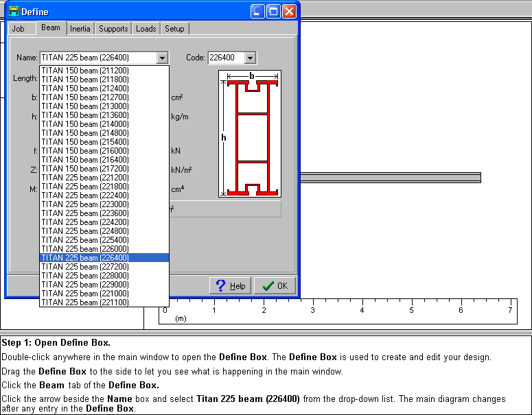Select TITAN 225 beam (224800)

[x=85, y=231]
